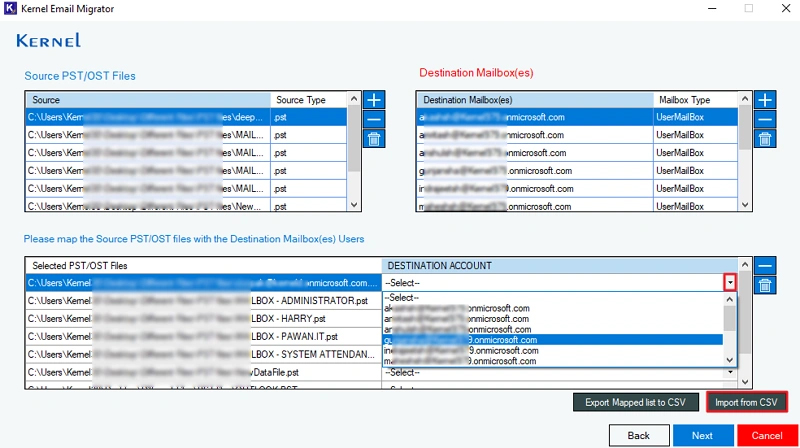The width and height of the screenshot is (800, 448).
Task: Choose the --Select-- option in dropdown list
Action: click(x=553, y=297)
